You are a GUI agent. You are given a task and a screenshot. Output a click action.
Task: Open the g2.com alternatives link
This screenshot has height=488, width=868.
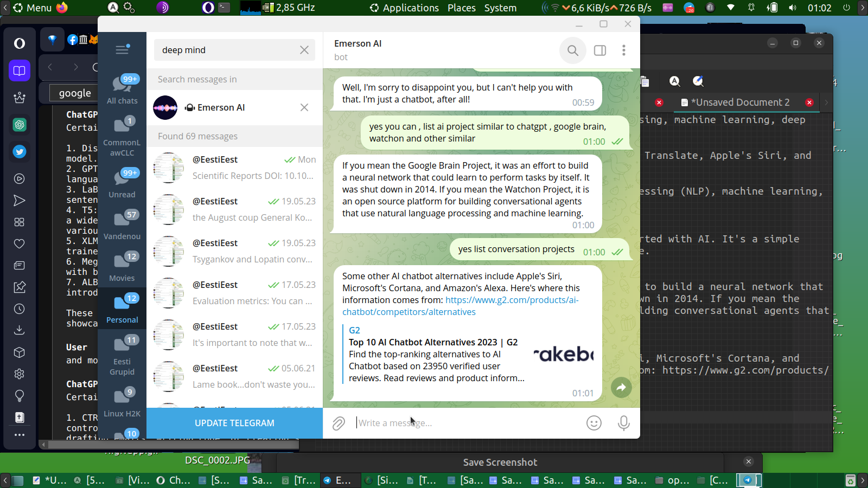click(461, 306)
